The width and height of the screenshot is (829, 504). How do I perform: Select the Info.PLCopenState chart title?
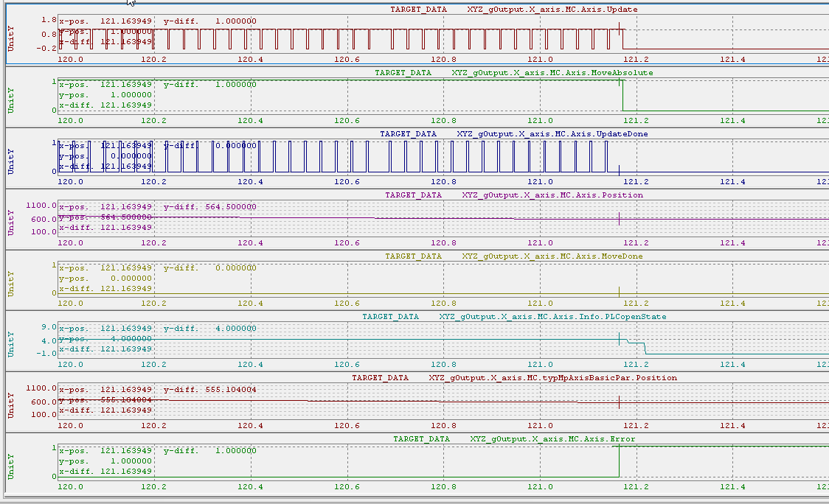pyautogui.click(x=514, y=317)
